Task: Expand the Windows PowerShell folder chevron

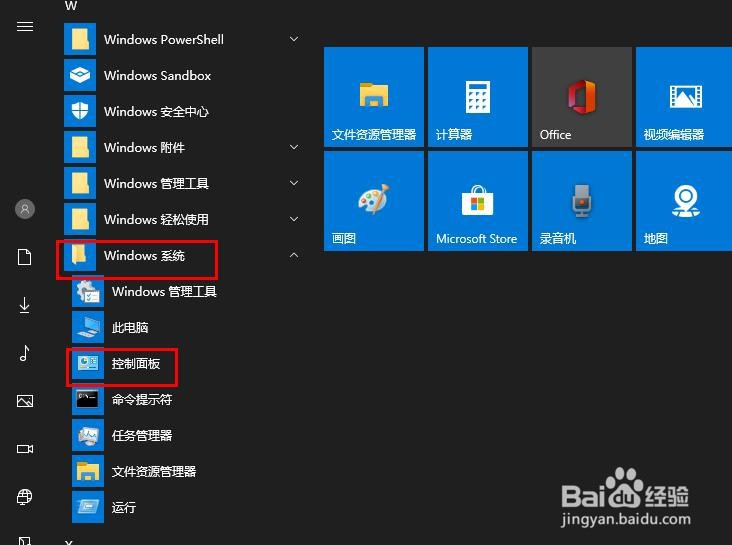Action: pos(294,39)
